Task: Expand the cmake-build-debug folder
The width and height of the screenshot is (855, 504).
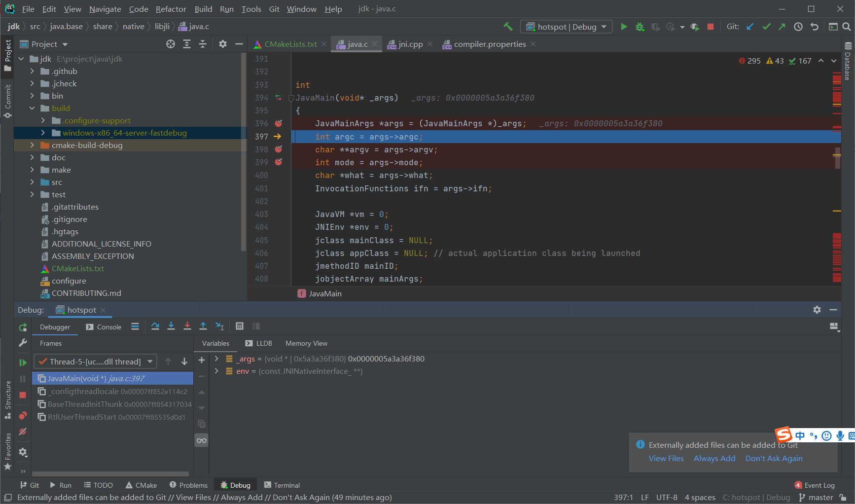Action: [32, 145]
